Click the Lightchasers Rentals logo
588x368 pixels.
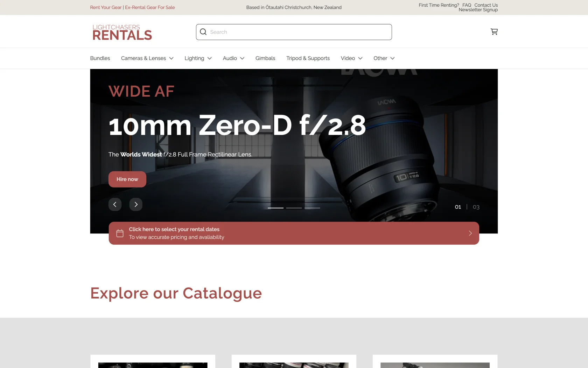click(x=122, y=32)
